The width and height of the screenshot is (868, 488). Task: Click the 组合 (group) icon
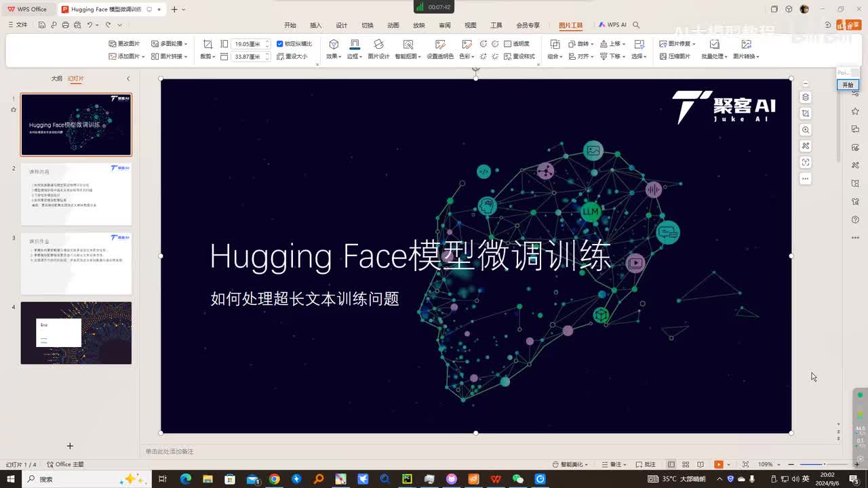click(x=555, y=44)
